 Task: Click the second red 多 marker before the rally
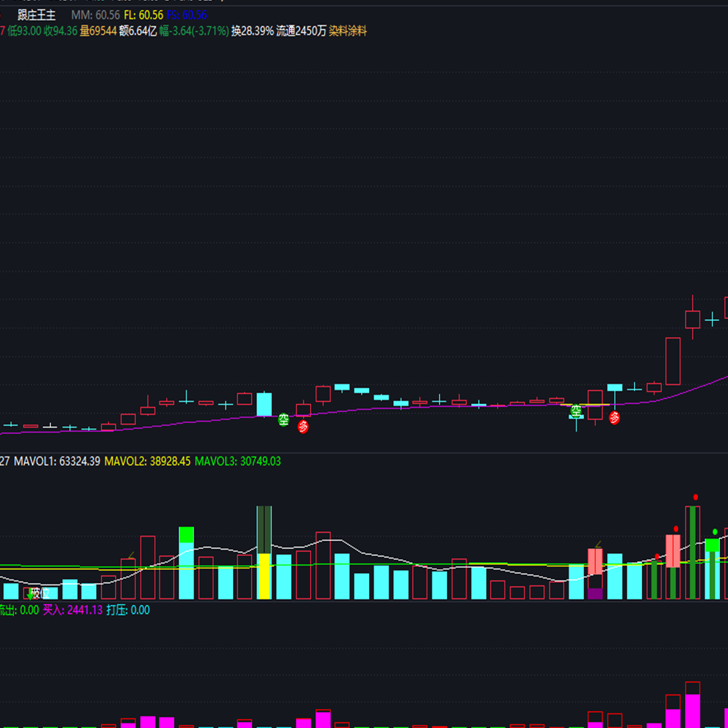[x=614, y=418]
